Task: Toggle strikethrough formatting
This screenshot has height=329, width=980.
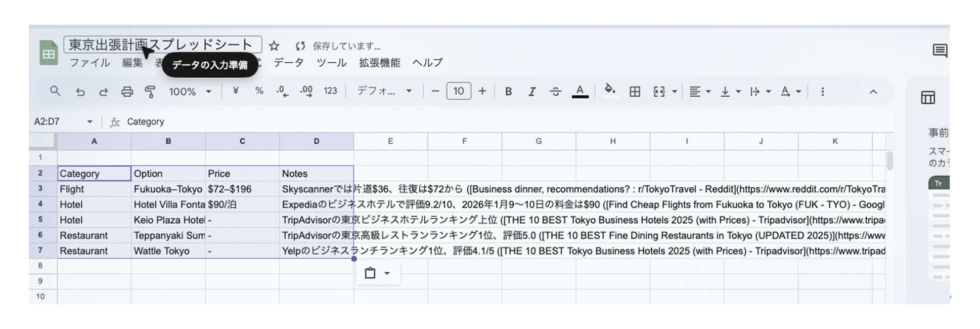Action: point(555,92)
